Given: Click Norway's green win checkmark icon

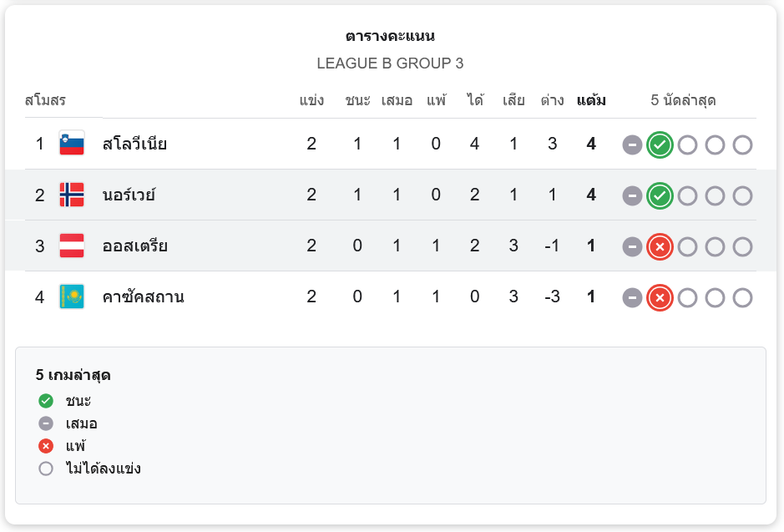Looking at the screenshot, I should pyautogui.click(x=660, y=196).
